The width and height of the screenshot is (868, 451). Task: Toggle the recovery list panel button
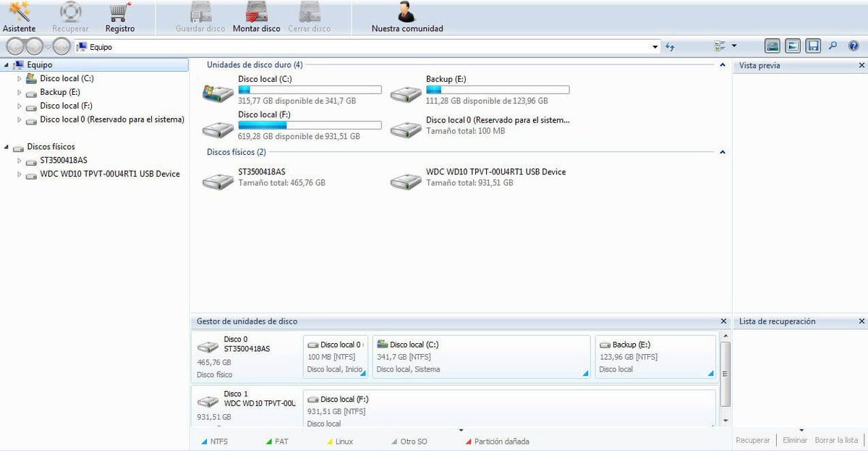[813, 46]
